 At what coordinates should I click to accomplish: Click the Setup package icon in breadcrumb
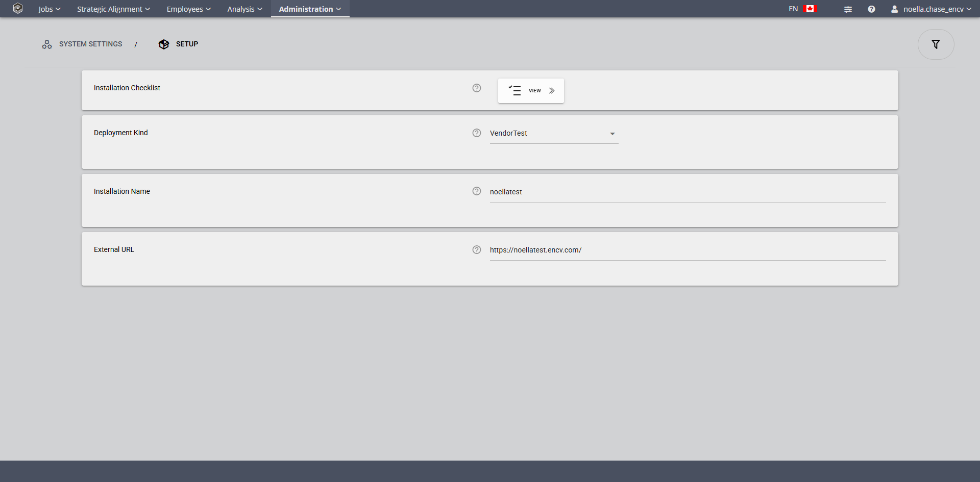163,44
